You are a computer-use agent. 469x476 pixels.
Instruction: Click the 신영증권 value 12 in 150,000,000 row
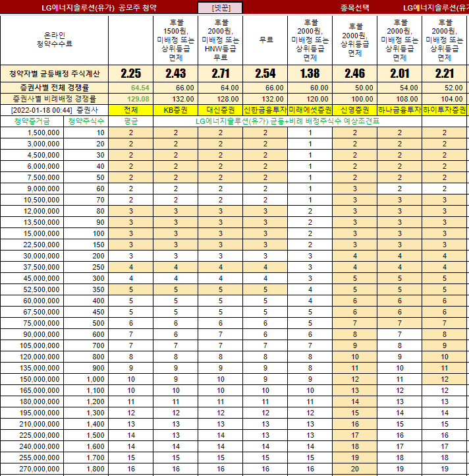click(x=355, y=379)
